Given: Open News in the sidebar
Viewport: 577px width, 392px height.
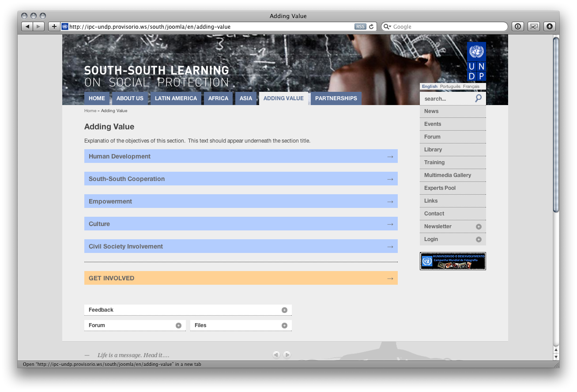Looking at the screenshot, I should pyautogui.click(x=453, y=111).
